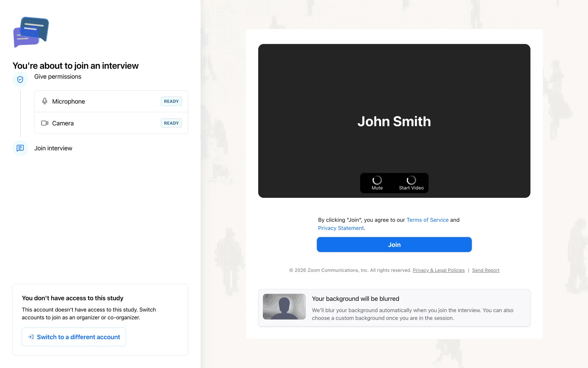Screen dimensions: 588x368
Task: Click the John Smith video preview area
Action: point(394,121)
